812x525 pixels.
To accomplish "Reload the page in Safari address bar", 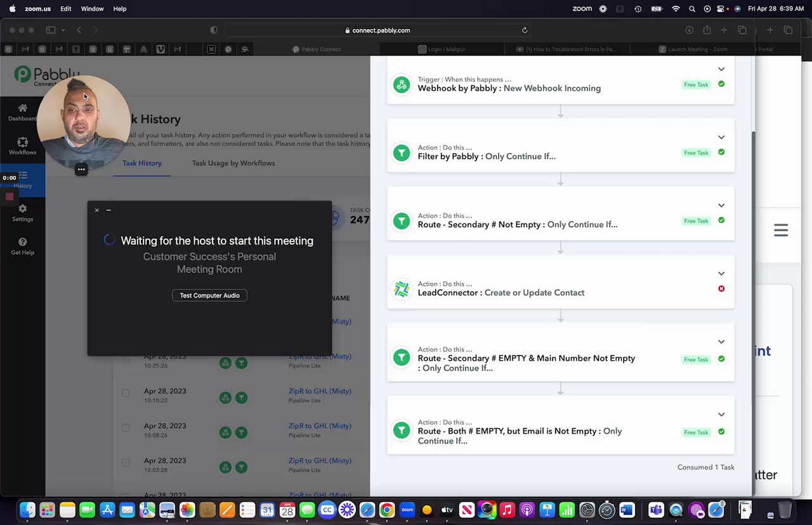I will pos(525,30).
